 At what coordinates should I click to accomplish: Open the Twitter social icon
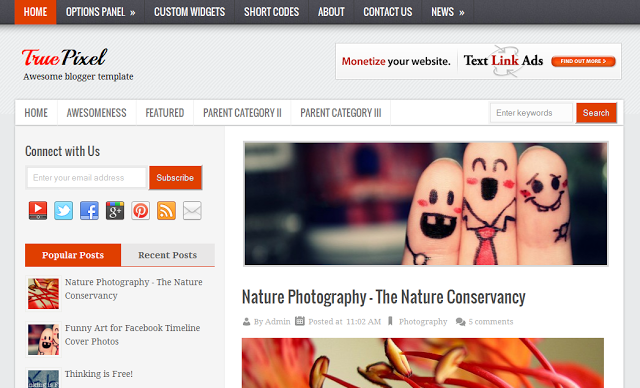64,211
